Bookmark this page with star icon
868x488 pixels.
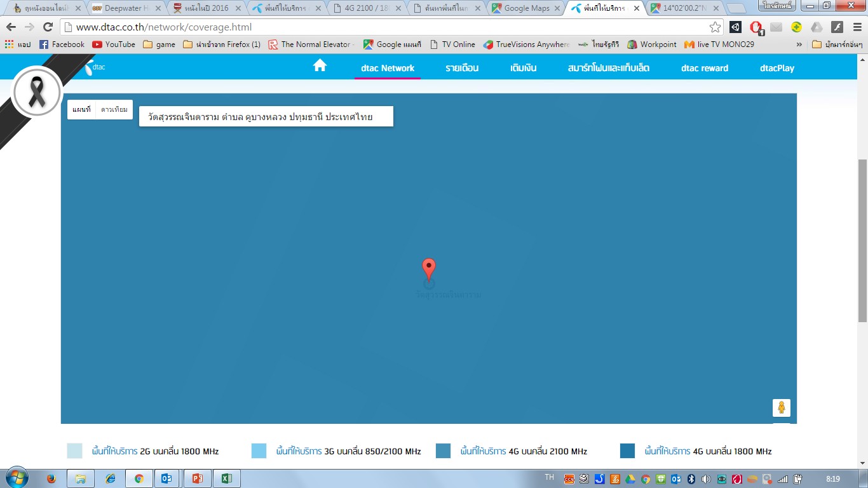tap(715, 27)
